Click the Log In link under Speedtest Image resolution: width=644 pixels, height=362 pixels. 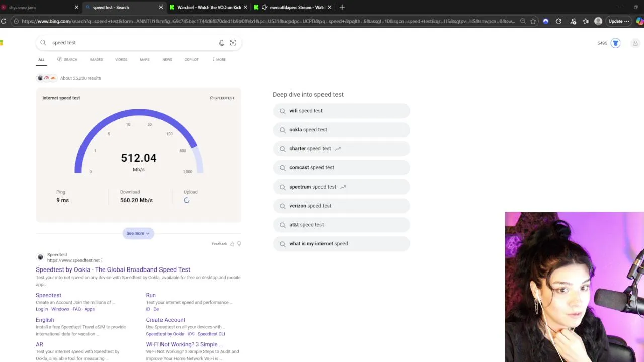click(42, 309)
